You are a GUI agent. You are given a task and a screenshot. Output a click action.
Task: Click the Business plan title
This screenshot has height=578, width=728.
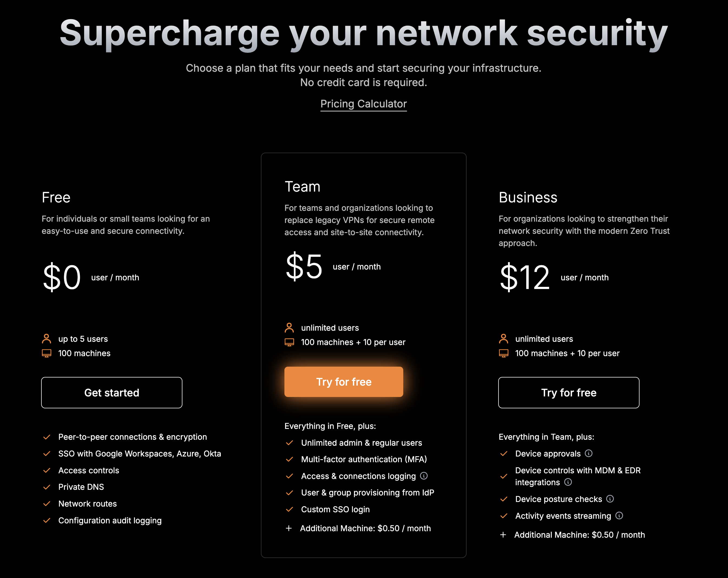coord(528,198)
